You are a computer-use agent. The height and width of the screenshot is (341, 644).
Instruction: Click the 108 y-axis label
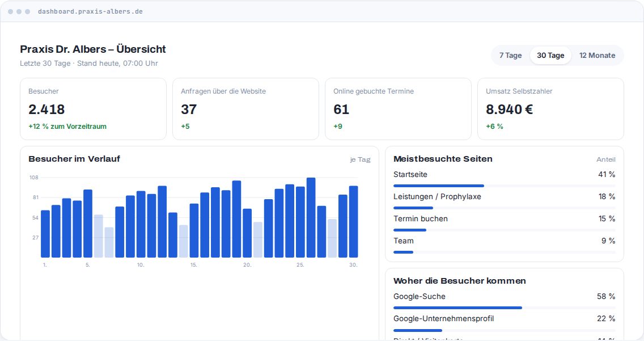point(33,178)
